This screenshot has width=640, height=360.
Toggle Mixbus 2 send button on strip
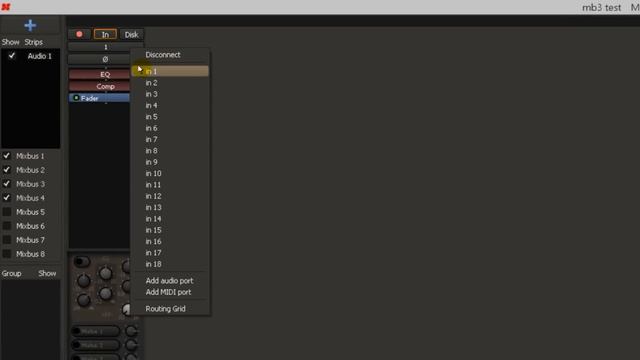pos(96,345)
